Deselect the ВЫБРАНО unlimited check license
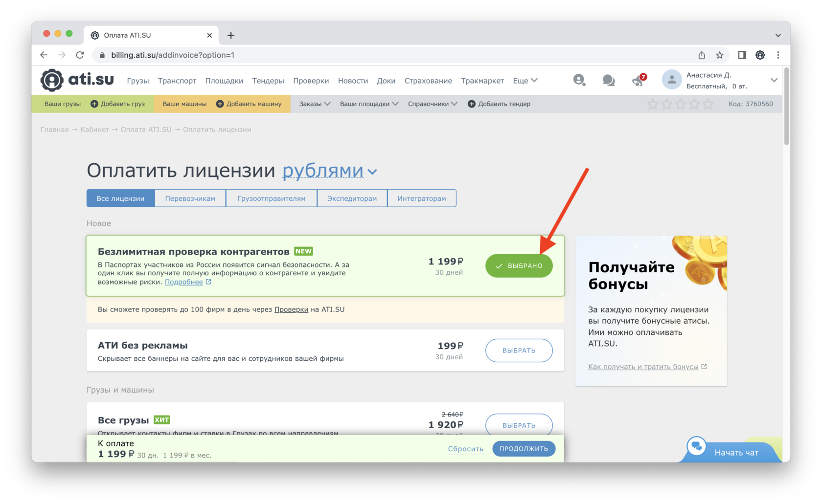The width and height of the screenshot is (822, 504). 519,266
